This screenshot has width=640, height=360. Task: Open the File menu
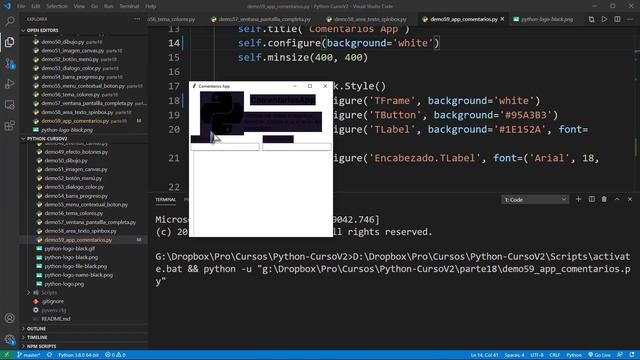pyautogui.click(x=21, y=6)
